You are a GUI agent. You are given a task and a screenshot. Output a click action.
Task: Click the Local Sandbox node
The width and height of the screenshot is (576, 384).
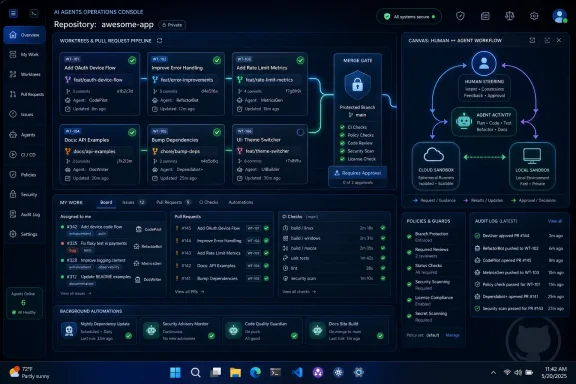(x=532, y=166)
